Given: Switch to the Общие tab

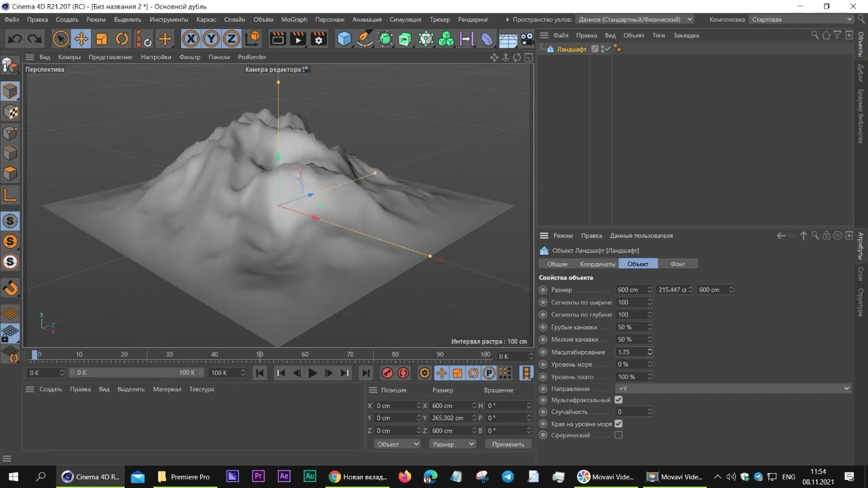Looking at the screenshot, I should coord(557,264).
